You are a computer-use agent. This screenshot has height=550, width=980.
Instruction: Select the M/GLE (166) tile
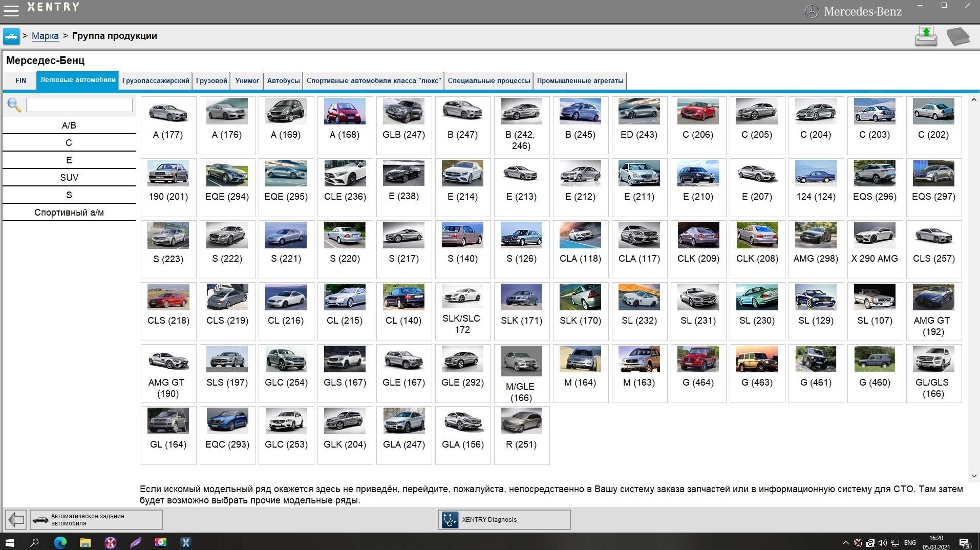pos(521,373)
